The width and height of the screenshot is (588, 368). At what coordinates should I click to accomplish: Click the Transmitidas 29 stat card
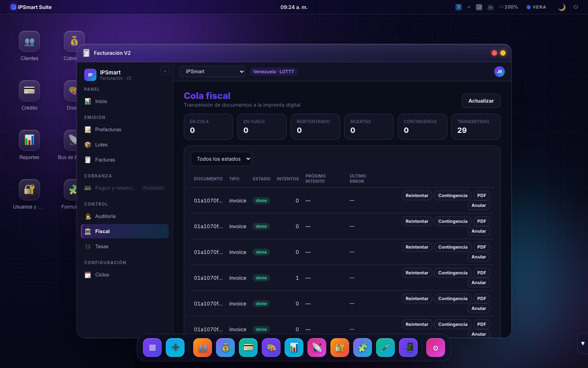click(x=476, y=127)
